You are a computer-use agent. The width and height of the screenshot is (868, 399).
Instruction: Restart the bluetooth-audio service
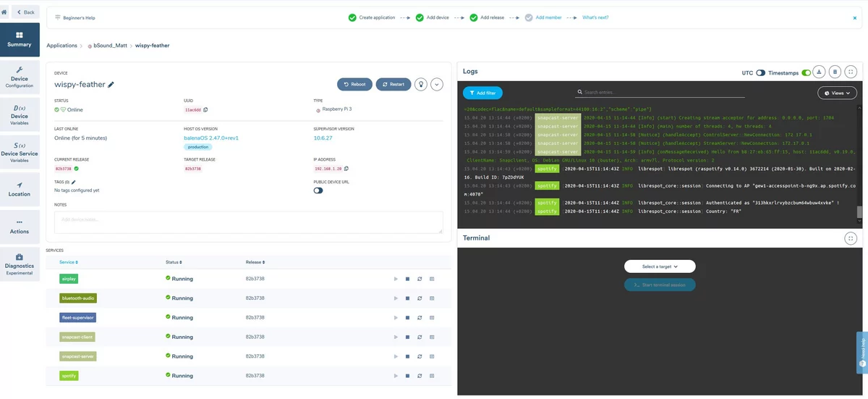click(x=420, y=298)
